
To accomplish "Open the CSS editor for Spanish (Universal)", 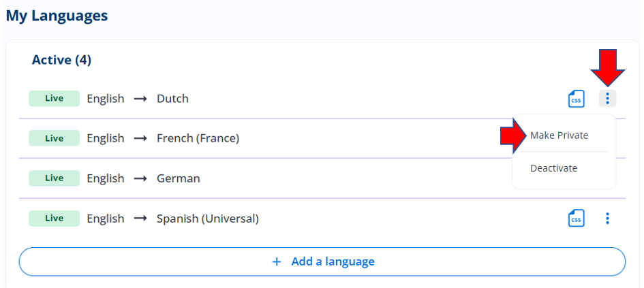I will tap(577, 219).
